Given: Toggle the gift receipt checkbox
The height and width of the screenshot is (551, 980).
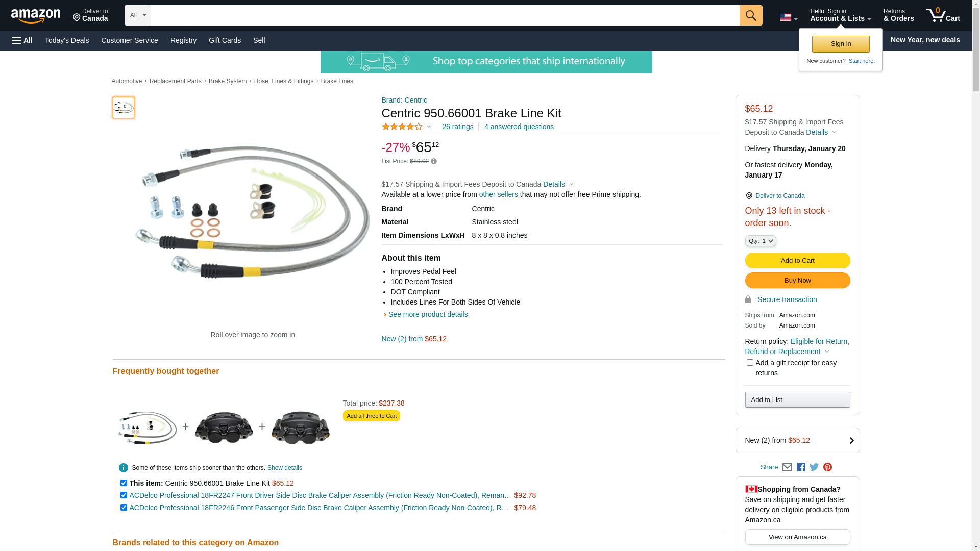Looking at the screenshot, I should click(x=750, y=363).
